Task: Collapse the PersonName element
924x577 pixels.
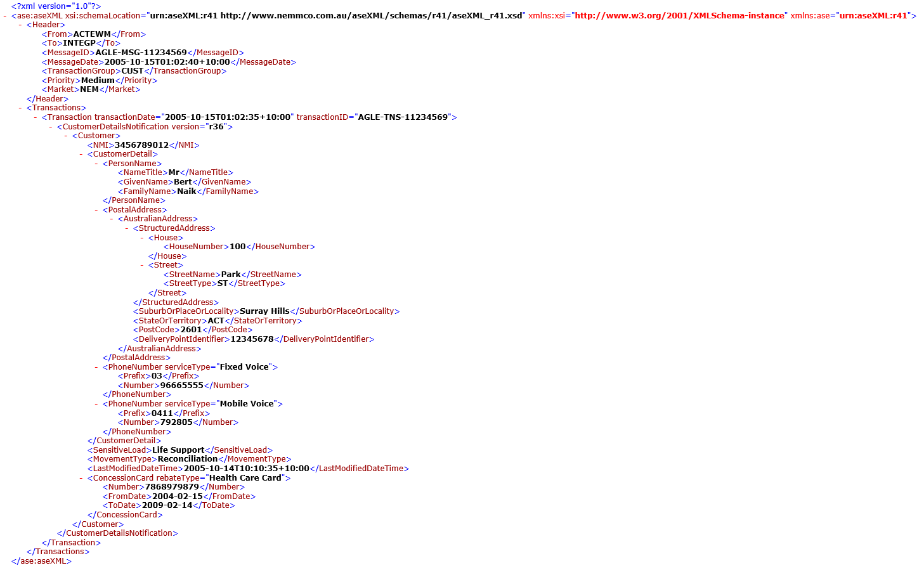Action: 96,164
